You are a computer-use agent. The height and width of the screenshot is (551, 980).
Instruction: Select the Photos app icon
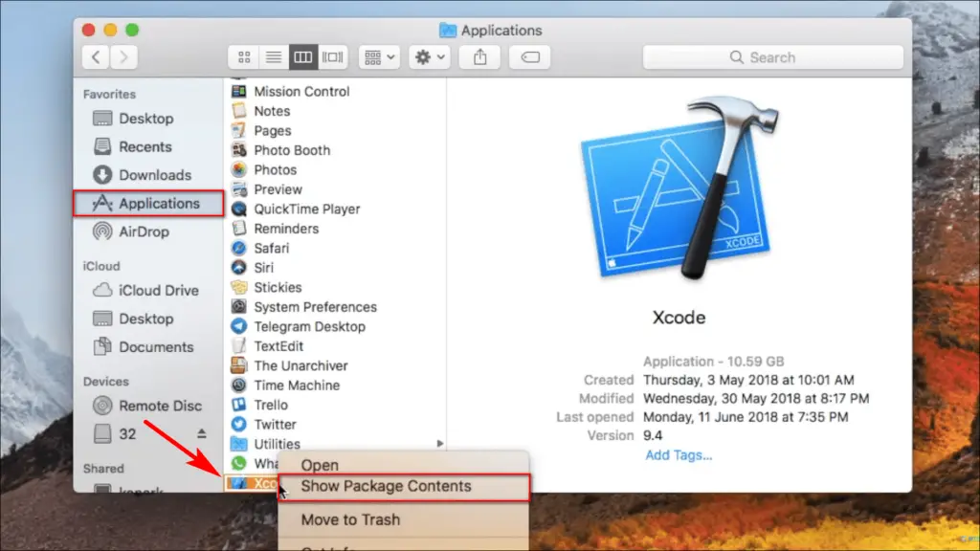[238, 169]
